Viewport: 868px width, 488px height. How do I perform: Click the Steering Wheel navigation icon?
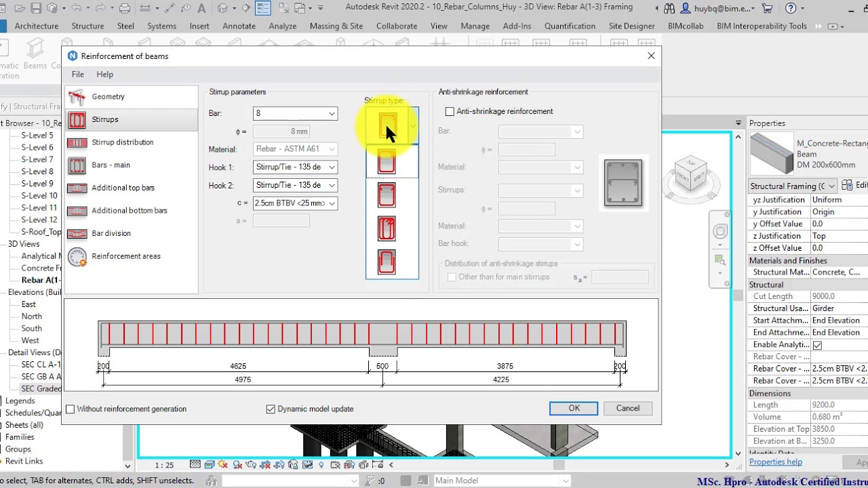tap(720, 232)
